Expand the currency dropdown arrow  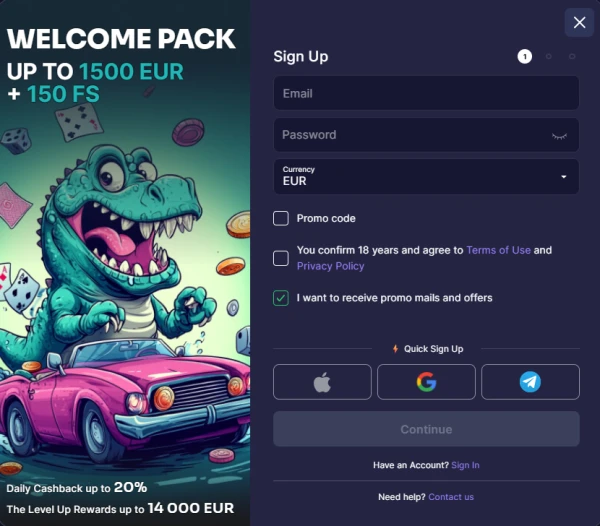point(563,177)
